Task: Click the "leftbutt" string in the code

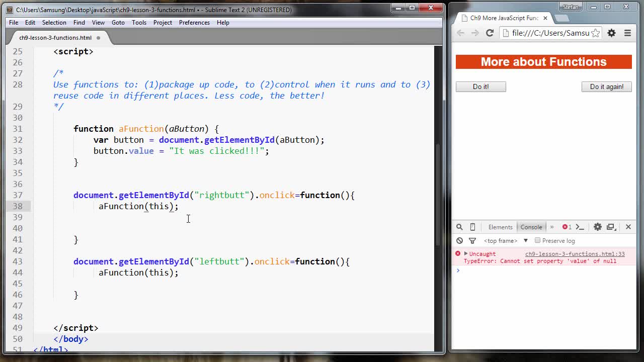Action: [x=219, y=261]
